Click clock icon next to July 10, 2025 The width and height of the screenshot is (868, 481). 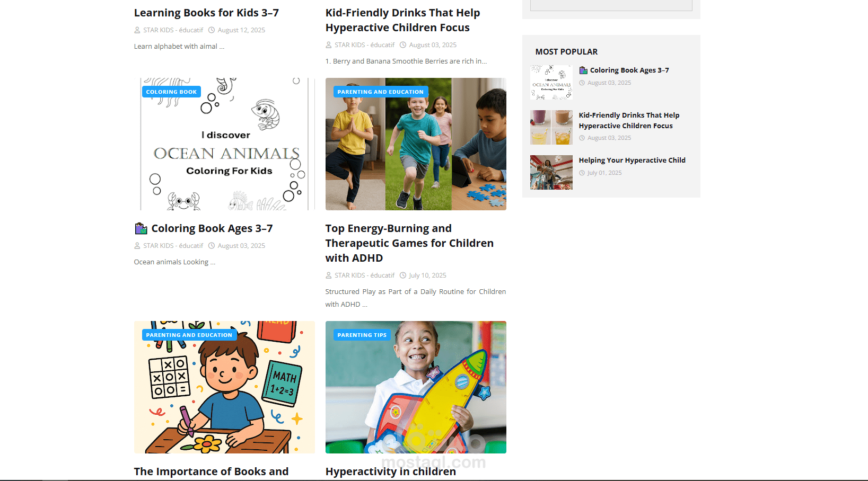point(403,275)
